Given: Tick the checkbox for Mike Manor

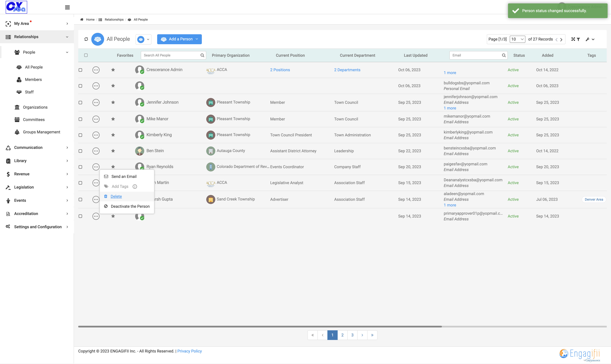Looking at the screenshot, I should (x=80, y=119).
